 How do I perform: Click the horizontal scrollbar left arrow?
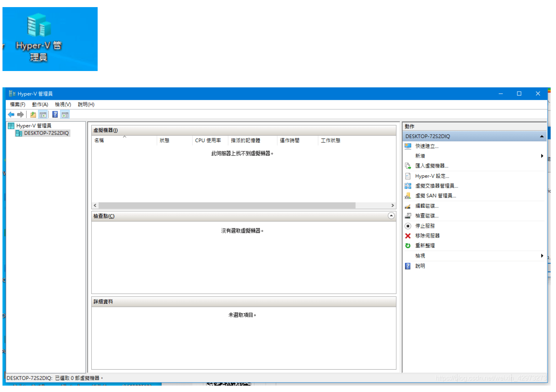pos(95,206)
